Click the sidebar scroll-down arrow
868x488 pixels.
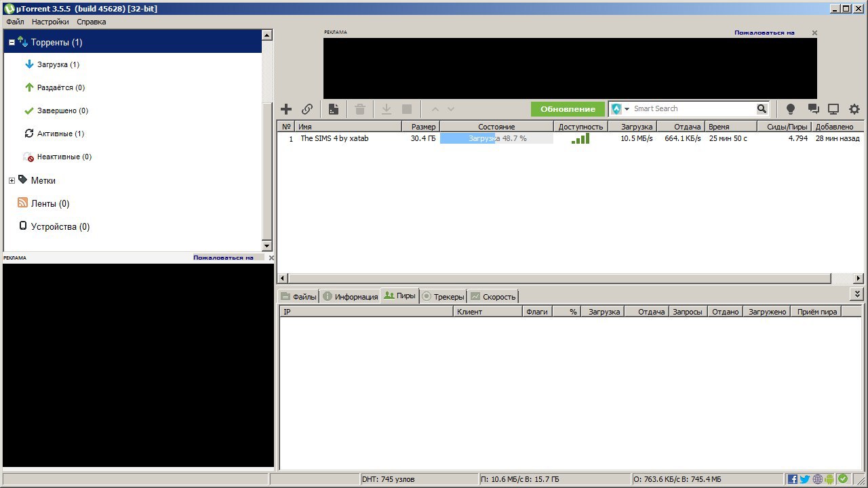coord(267,245)
